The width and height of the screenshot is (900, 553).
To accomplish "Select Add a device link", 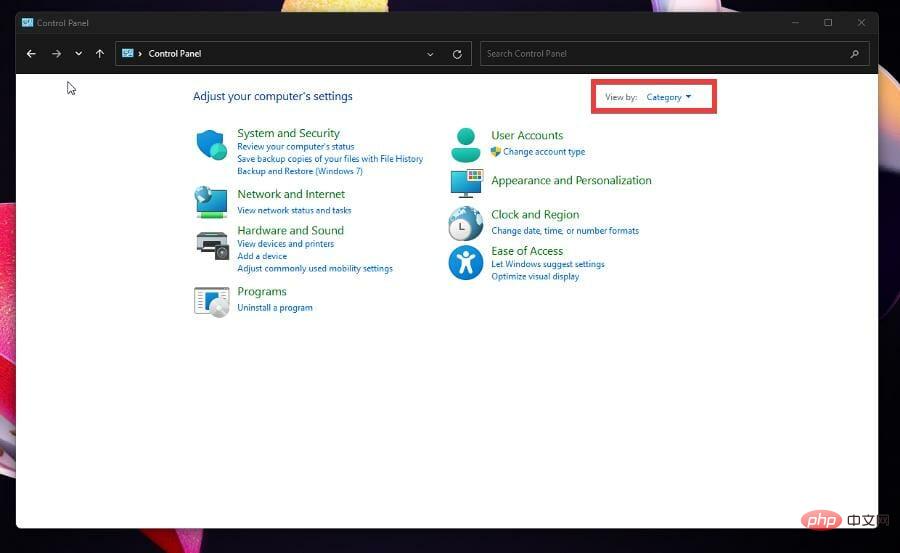I will pyautogui.click(x=262, y=256).
